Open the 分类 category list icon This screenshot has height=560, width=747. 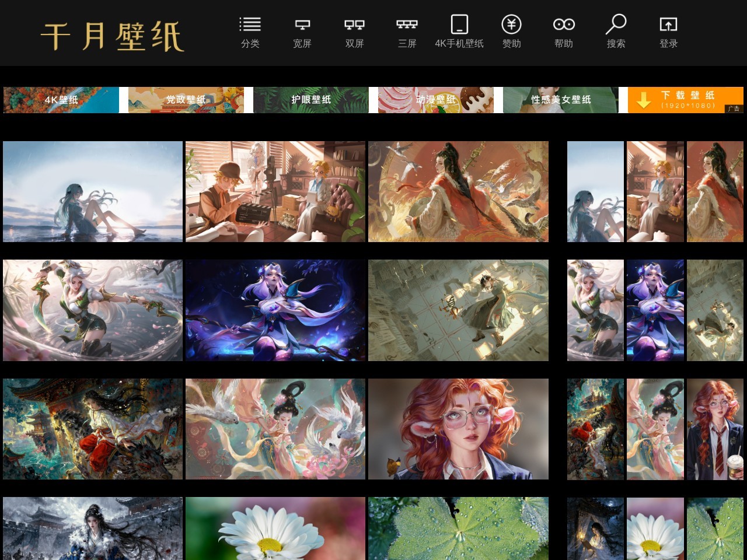250,24
